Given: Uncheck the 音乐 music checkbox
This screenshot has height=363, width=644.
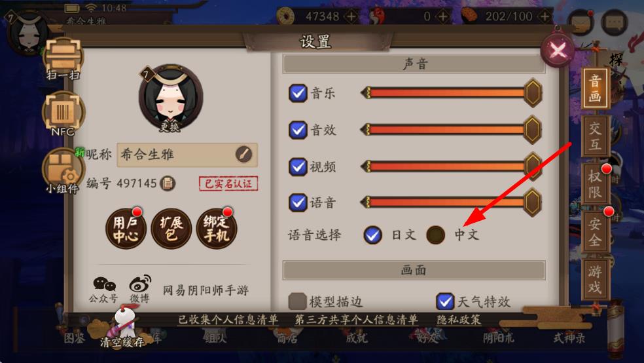Looking at the screenshot, I should click(x=298, y=93).
